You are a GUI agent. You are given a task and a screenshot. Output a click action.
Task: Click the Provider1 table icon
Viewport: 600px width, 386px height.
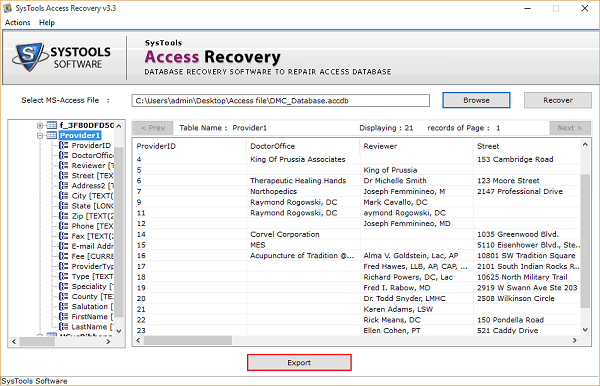[51, 135]
